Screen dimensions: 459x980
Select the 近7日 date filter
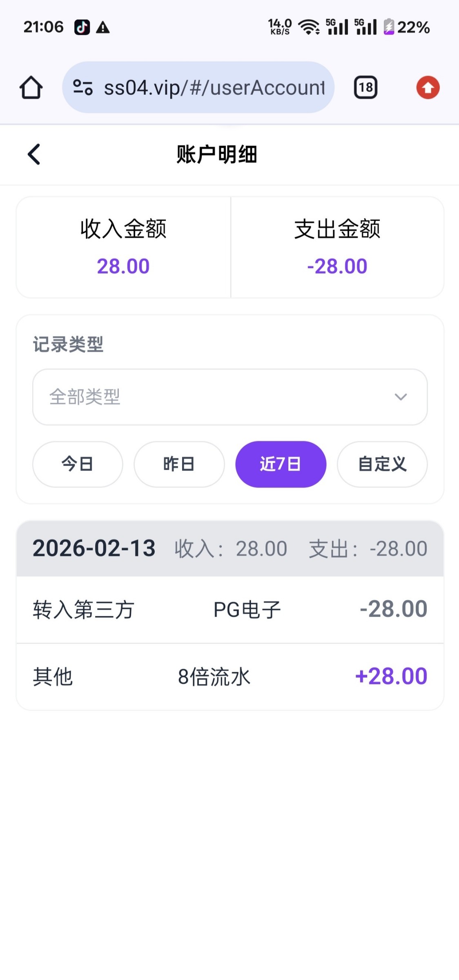(x=281, y=464)
